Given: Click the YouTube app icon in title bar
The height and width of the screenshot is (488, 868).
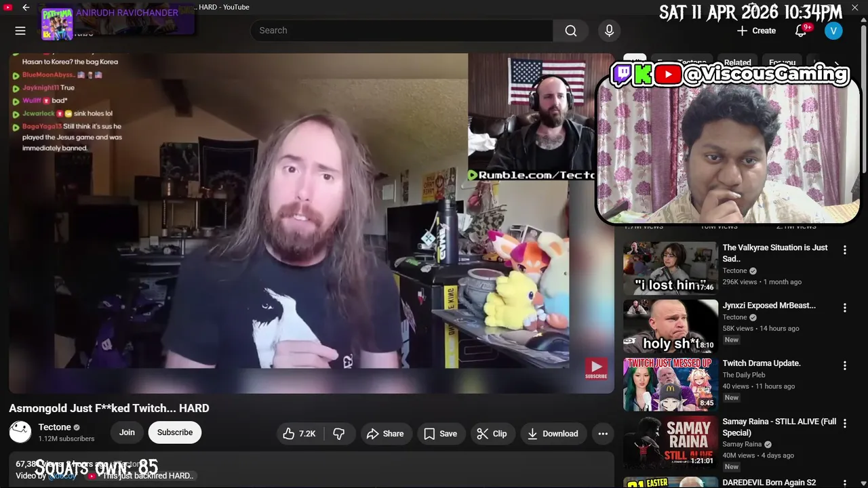Looking at the screenshot, I should click(8, 7).
